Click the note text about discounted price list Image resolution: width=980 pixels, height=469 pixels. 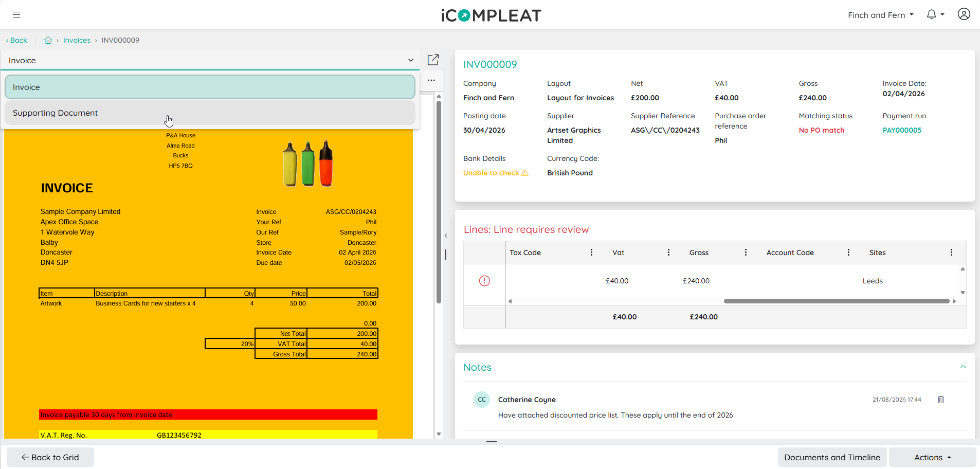pyautogui.click(x=615, y=415)
